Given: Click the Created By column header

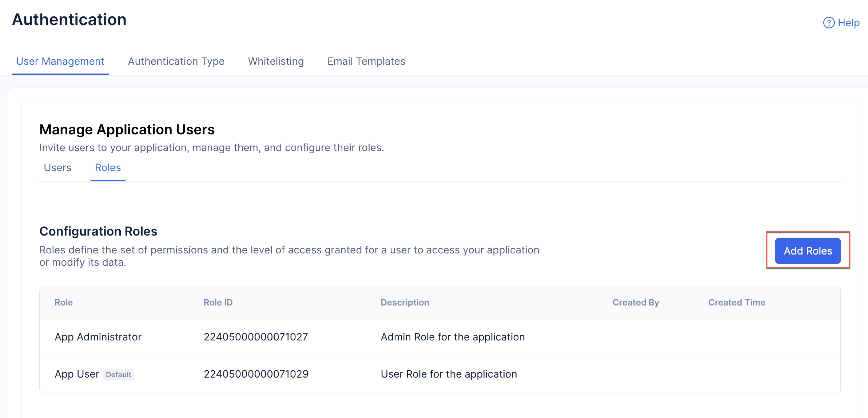Looking at the screenshot, I should 636,302.
